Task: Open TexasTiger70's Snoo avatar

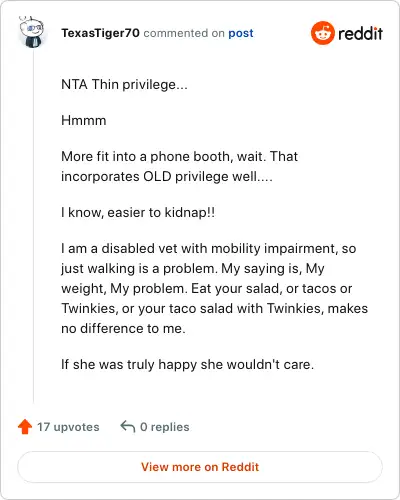Action: pyautogui.click(x=32, y=32)
